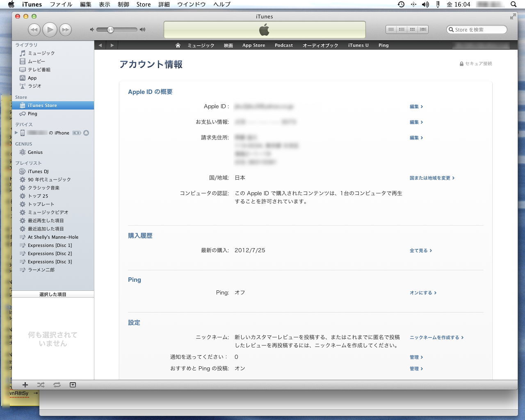Click the iTunes Store home icon

tap(178, 45)
